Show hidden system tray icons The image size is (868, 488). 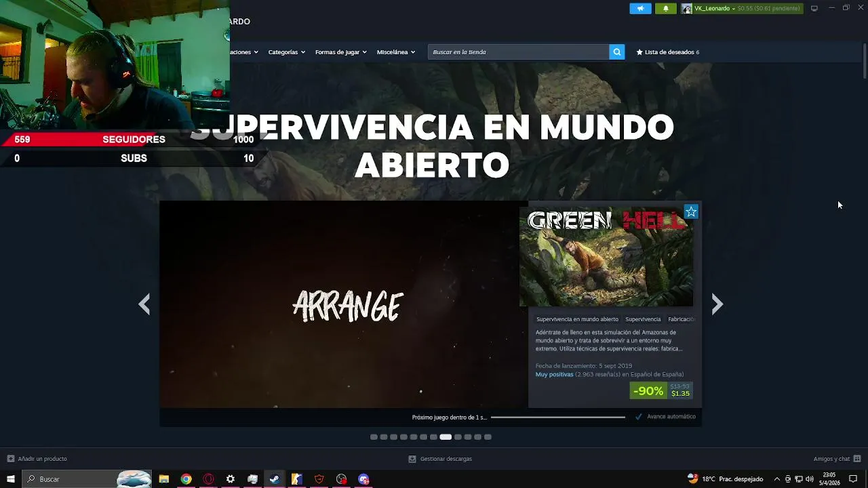click(x=777, y=479)
